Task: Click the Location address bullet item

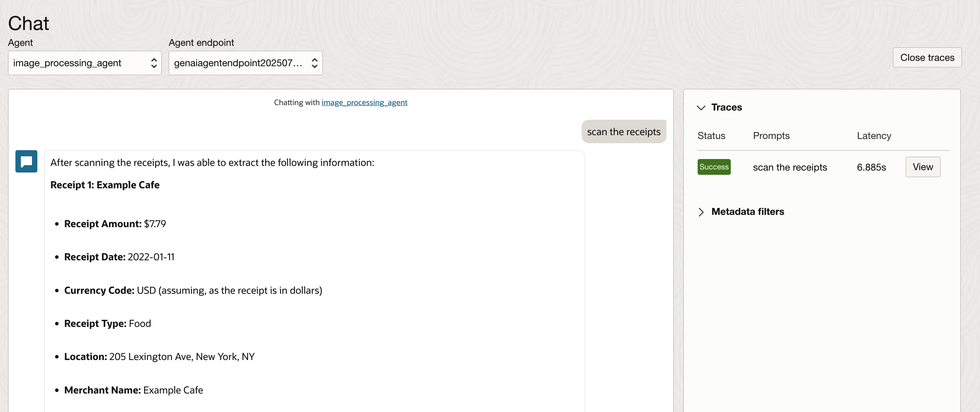Action: pyautogui.click(x=159, y=357)
